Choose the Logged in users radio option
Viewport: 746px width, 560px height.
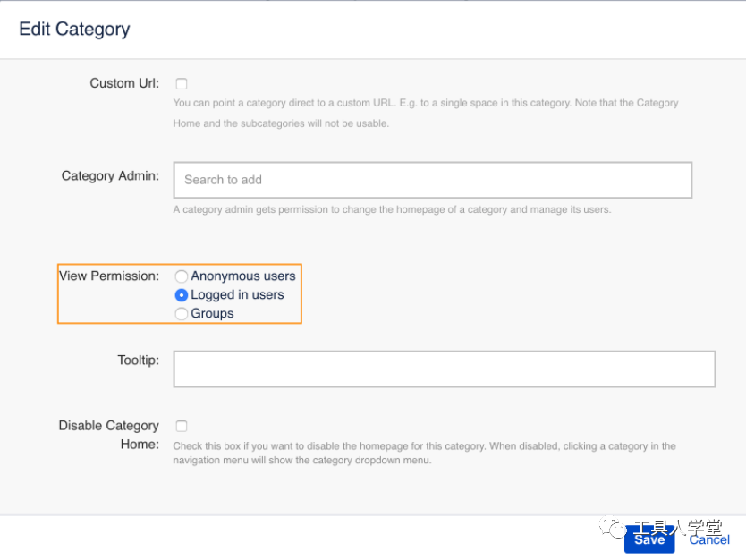(x=182, y=295)
